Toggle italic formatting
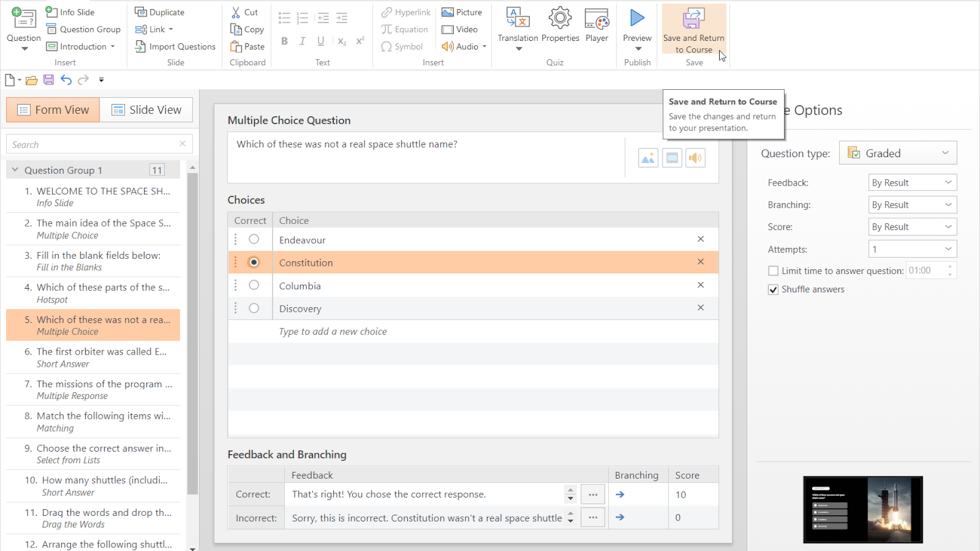The width and height of the screenshot is (980, 551). [x=302, y=41]
